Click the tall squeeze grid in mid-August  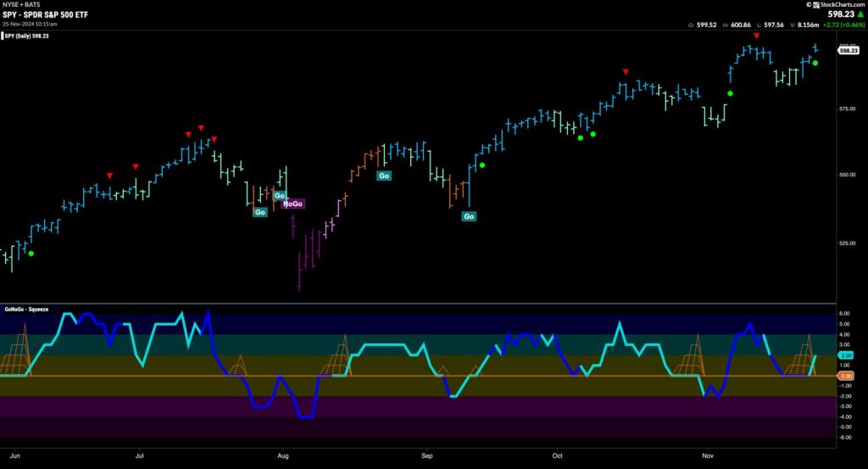337,355
